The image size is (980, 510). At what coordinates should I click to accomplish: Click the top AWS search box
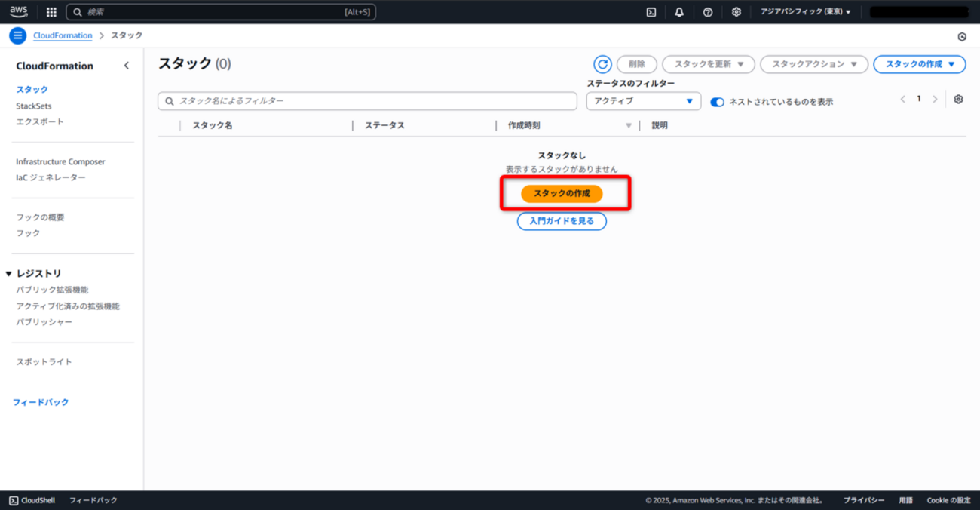click(221, 12)
